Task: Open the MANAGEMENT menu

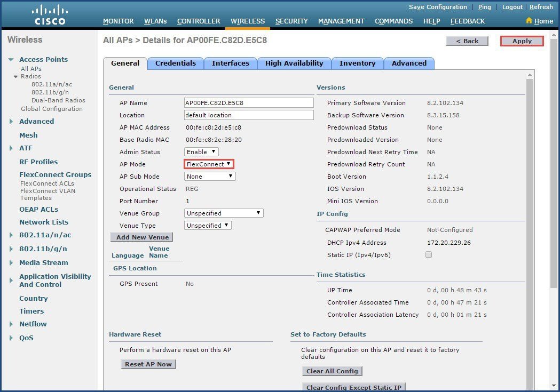Action: [341, 21]
